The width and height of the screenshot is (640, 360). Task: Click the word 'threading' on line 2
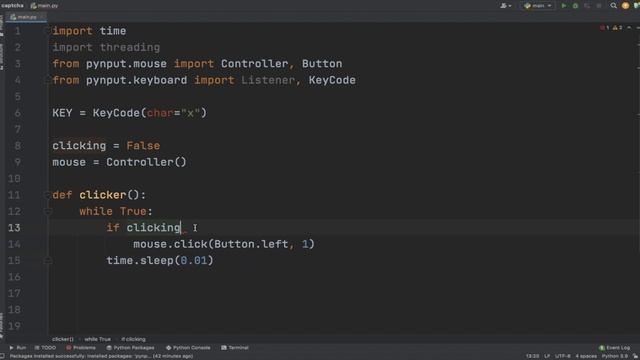(130, 47)
